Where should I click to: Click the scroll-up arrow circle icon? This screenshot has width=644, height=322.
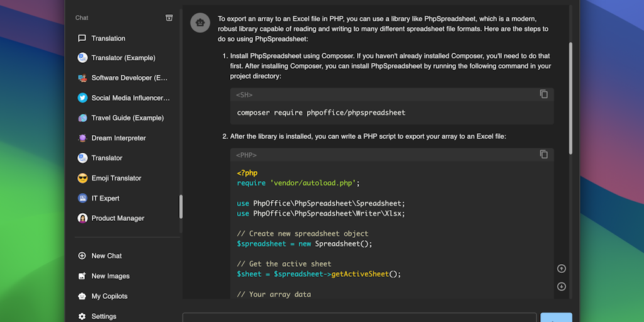point(562,269)
